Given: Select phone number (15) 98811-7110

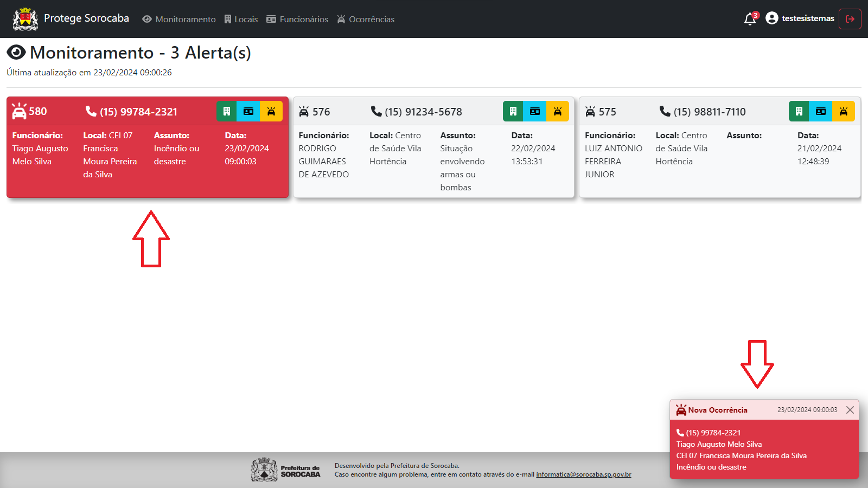Looking at the screenshot, I should (710, 112).
